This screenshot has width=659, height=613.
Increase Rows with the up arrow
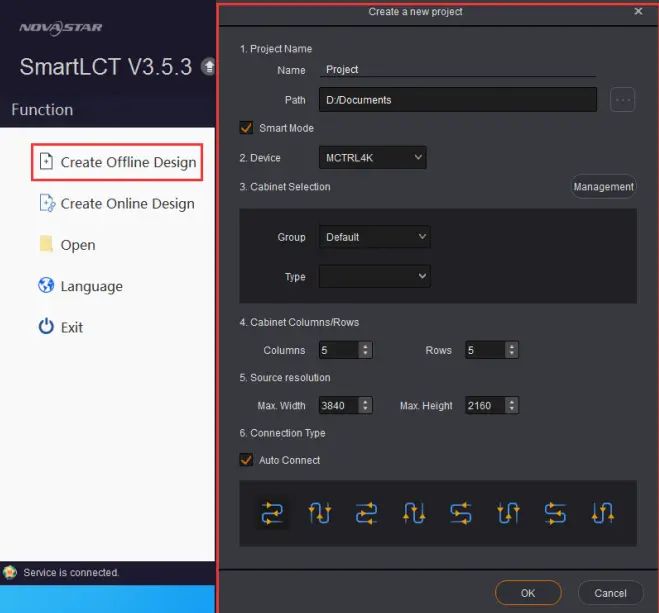click(x=511, y=346)
